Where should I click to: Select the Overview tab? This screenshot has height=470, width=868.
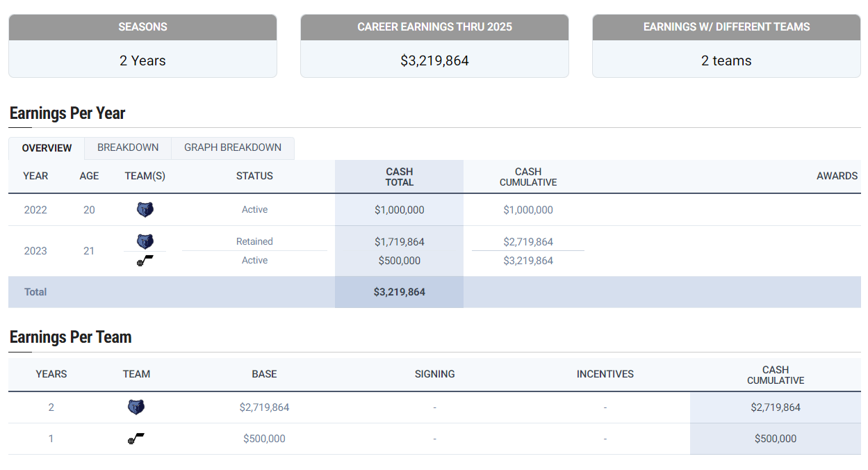(47, 148)
